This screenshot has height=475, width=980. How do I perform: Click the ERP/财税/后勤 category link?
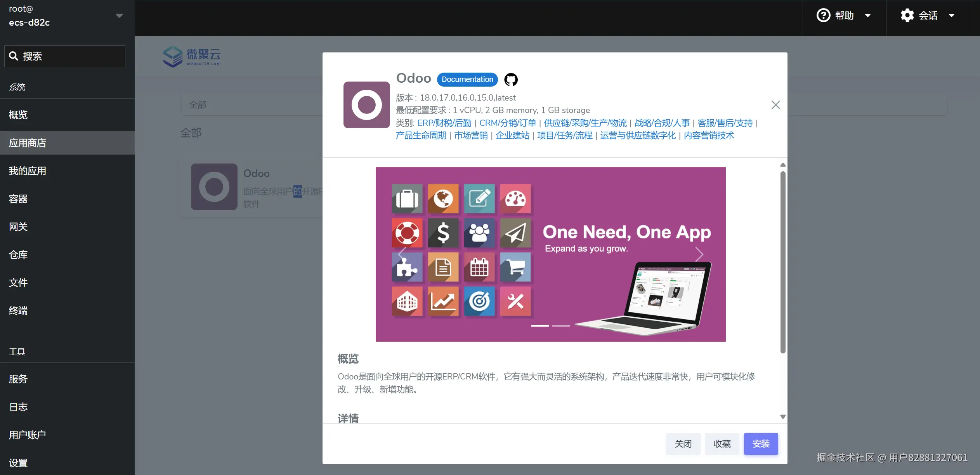(x=444, y=123)
